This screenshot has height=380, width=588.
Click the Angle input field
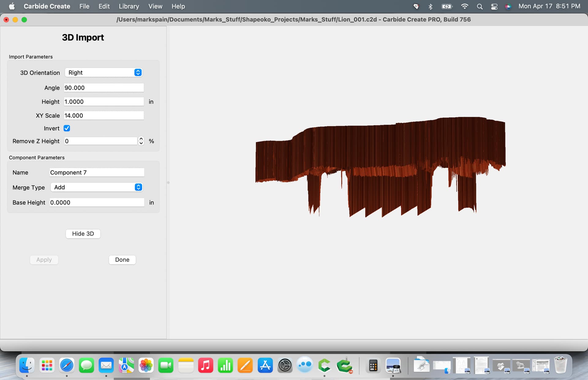coord(104,88)
